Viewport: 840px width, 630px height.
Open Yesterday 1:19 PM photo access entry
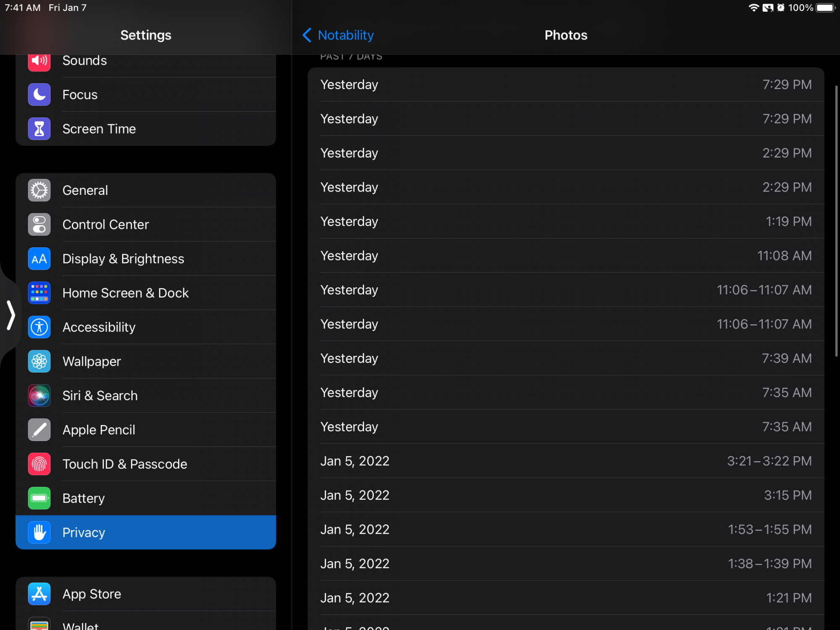click(565, 221)
